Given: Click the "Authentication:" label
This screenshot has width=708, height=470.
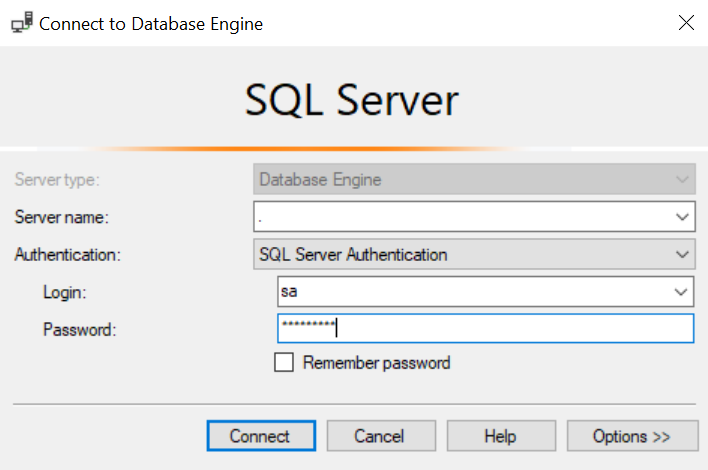Looking at the screenshot, I should pos(67,255).
